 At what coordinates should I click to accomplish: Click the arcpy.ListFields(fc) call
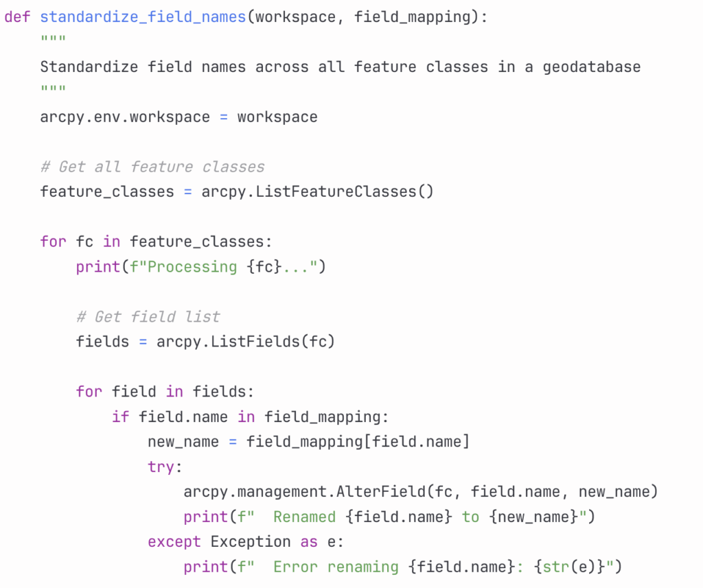(x=246, y=342)
